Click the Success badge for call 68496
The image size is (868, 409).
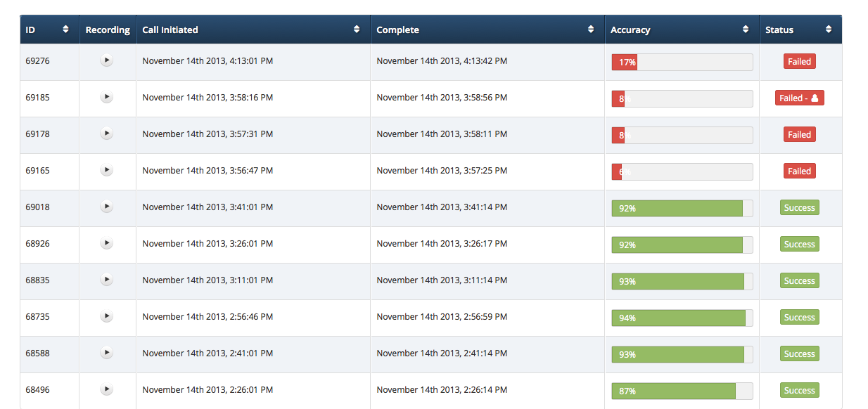coord(799,391)
